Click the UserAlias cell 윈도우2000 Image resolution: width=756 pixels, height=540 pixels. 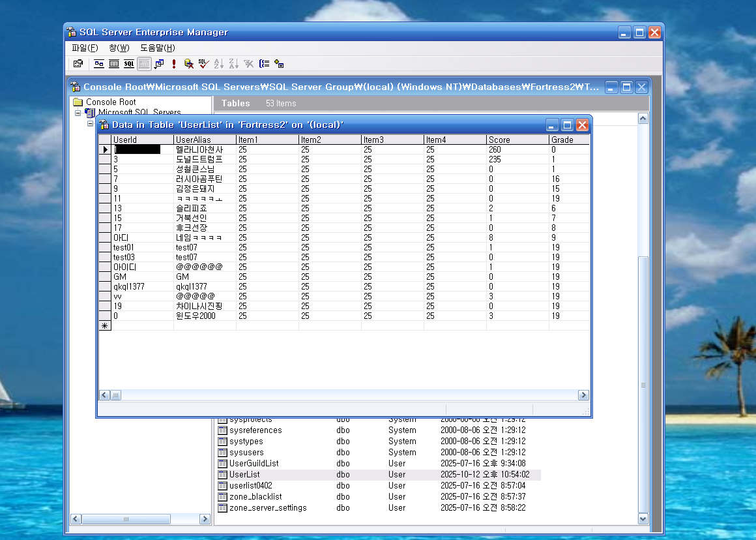click(x=205, y=316)
